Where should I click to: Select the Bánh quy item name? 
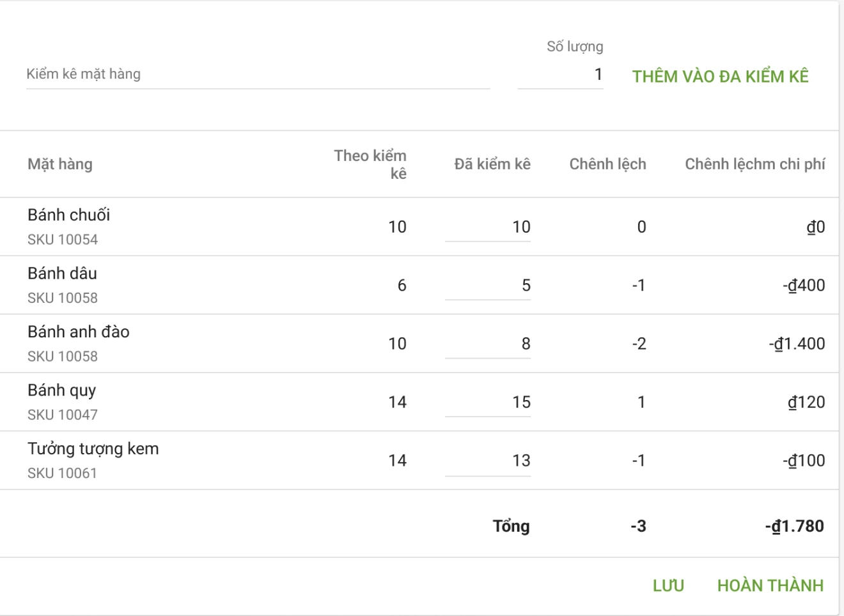tap(61, 390)
